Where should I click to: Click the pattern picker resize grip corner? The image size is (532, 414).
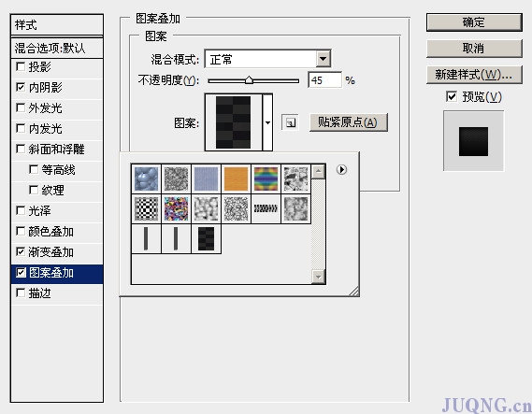click(353, 292)
